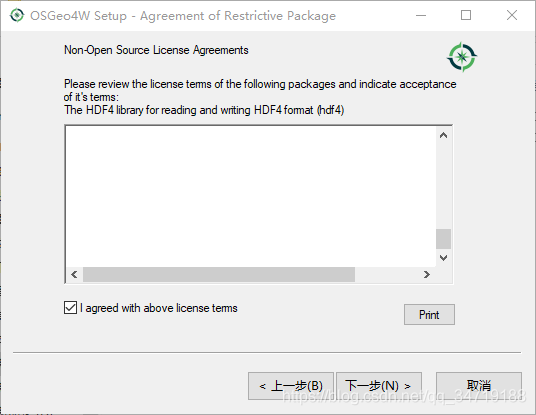The width and height of the screenshot is (536, 415).
Task: Click horizontal scrollbar track right of thumb
Action: [x=387, y=275]
